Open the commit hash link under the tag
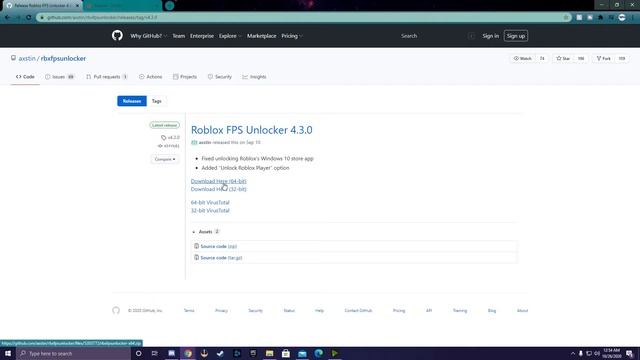 169,146
